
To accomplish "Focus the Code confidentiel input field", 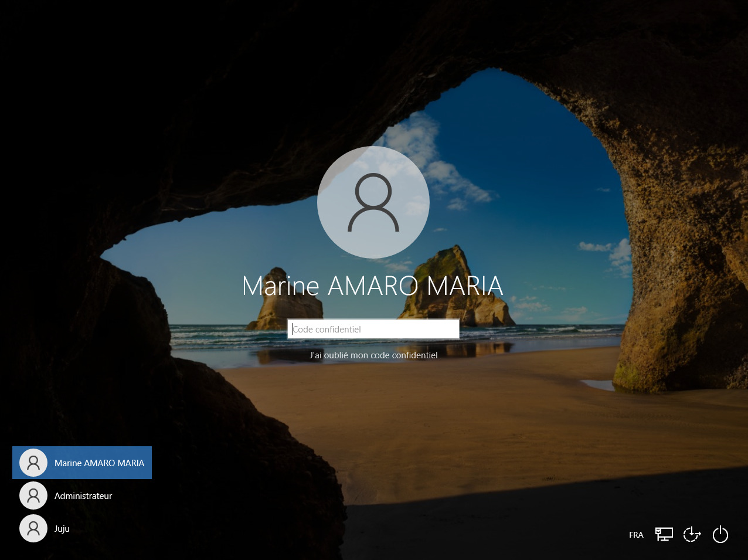I will (x=373, y=329).
